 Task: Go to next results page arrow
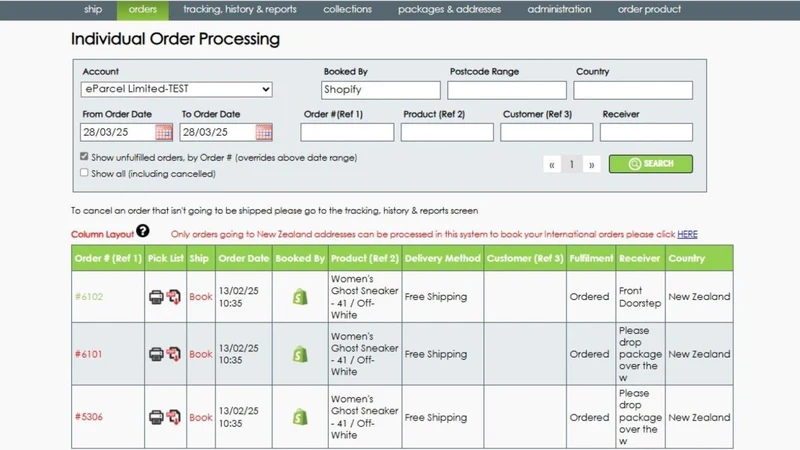point(591,164)
